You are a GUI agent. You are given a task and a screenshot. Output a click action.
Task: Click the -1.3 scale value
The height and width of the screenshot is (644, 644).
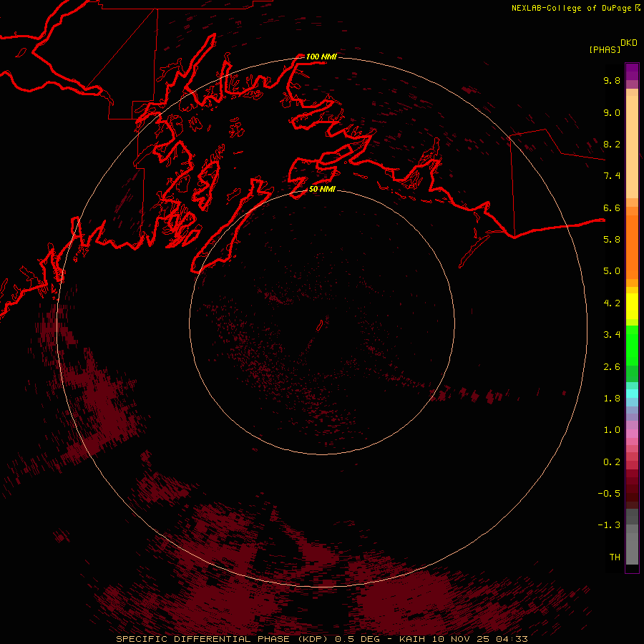pyautogui.click(x=609, y=525)
